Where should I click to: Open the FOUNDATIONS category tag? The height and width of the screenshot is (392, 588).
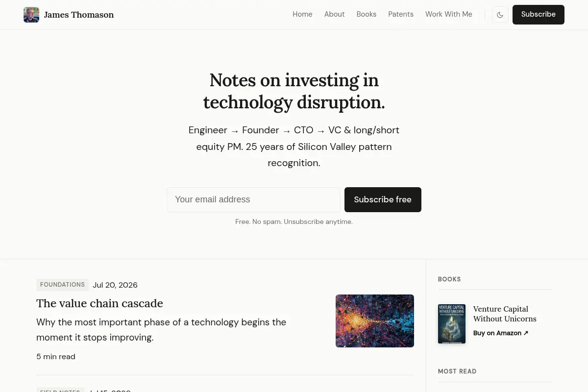pos(62,285)
